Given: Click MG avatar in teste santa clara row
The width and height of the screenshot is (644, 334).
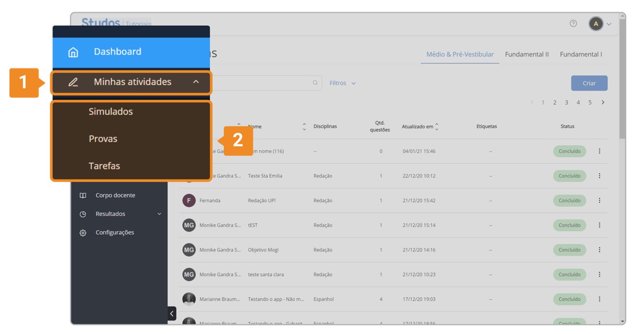Looking at the screenshot, I should (x=189, y=275).
